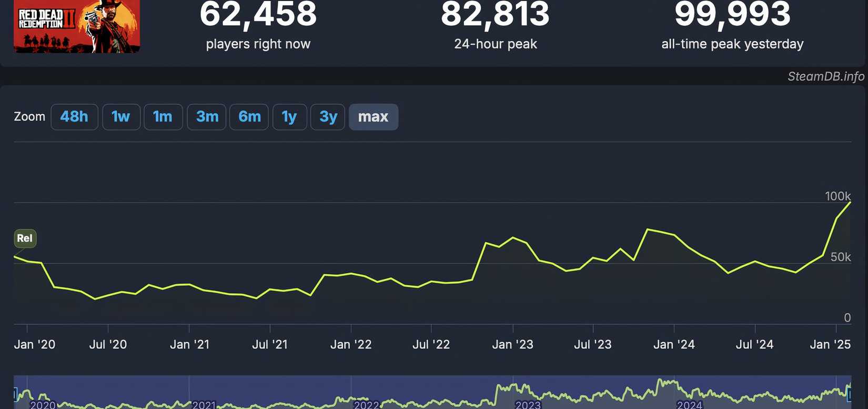Click the 50k y-axis label

[841, 257]
